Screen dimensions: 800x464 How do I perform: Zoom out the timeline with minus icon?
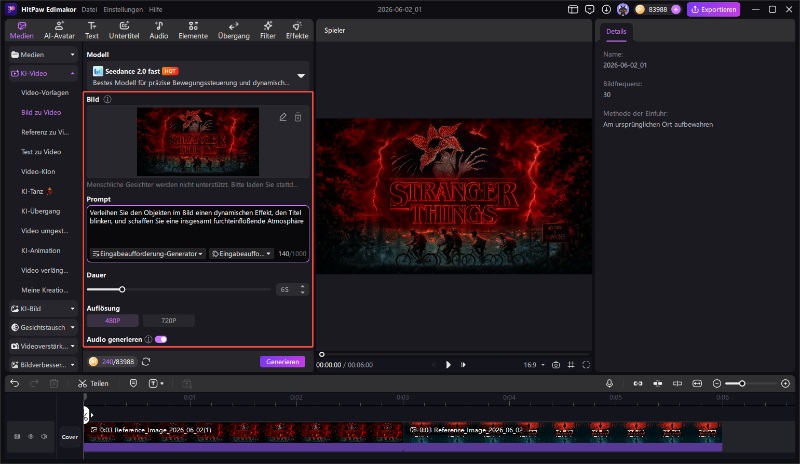pyautogui.click(x=717, y=383)
